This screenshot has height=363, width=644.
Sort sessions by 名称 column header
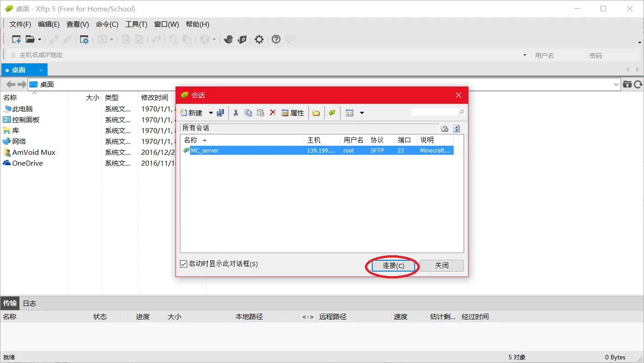point(242,140)
